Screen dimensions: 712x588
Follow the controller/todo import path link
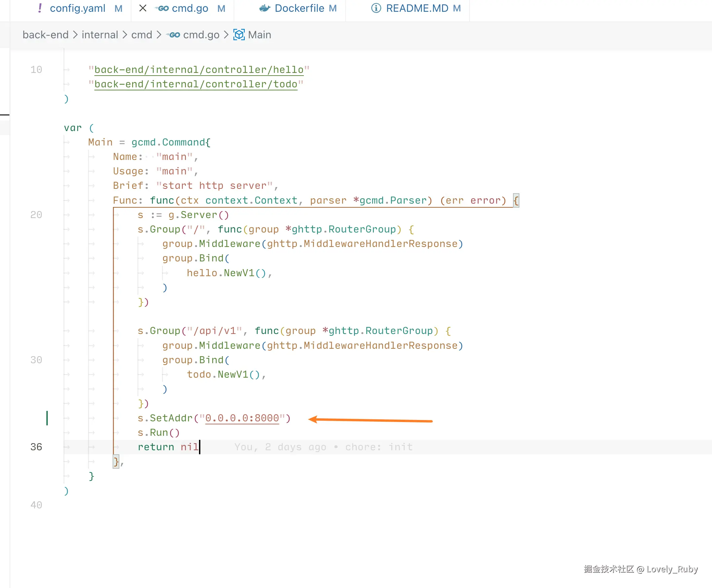pos(196,84)
